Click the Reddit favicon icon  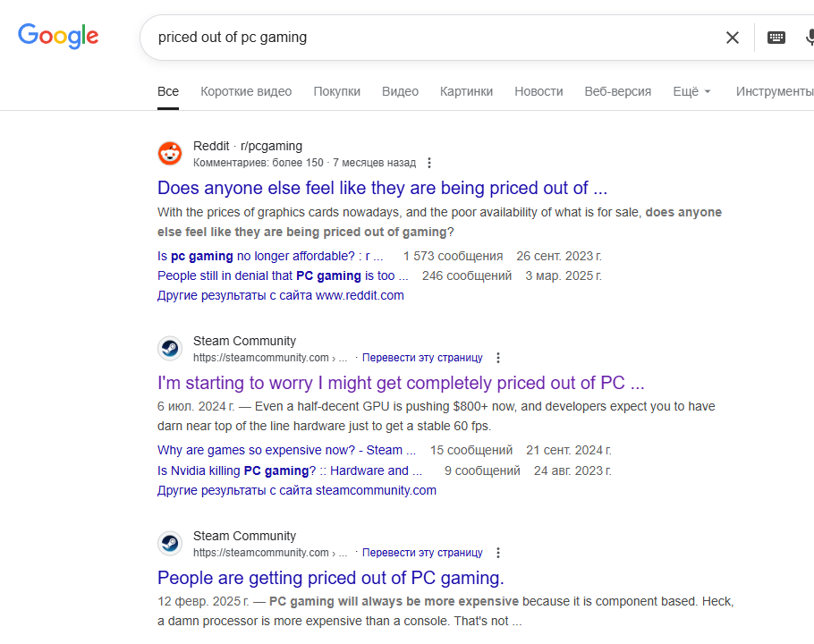point(170,154)
